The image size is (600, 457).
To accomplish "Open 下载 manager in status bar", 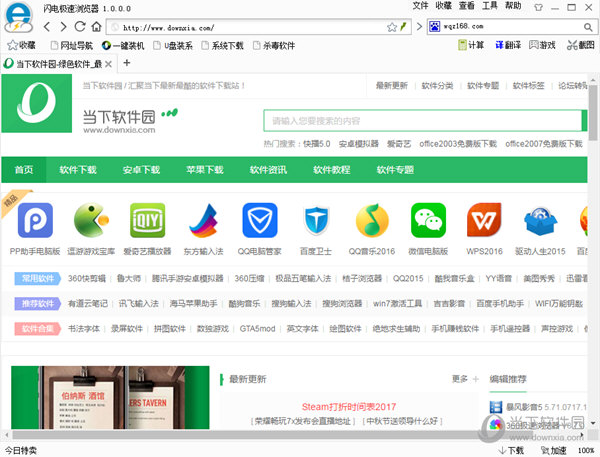I will pos(511,450).
